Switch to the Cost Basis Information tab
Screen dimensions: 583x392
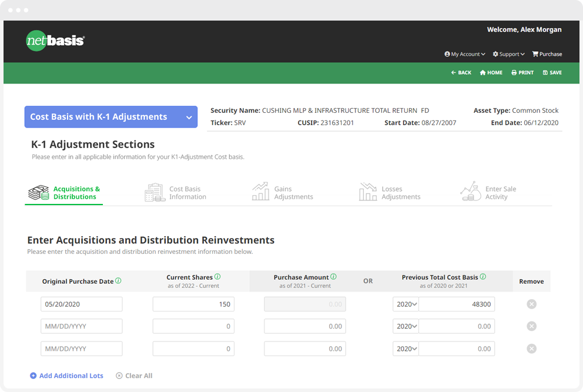pos(176,193)
